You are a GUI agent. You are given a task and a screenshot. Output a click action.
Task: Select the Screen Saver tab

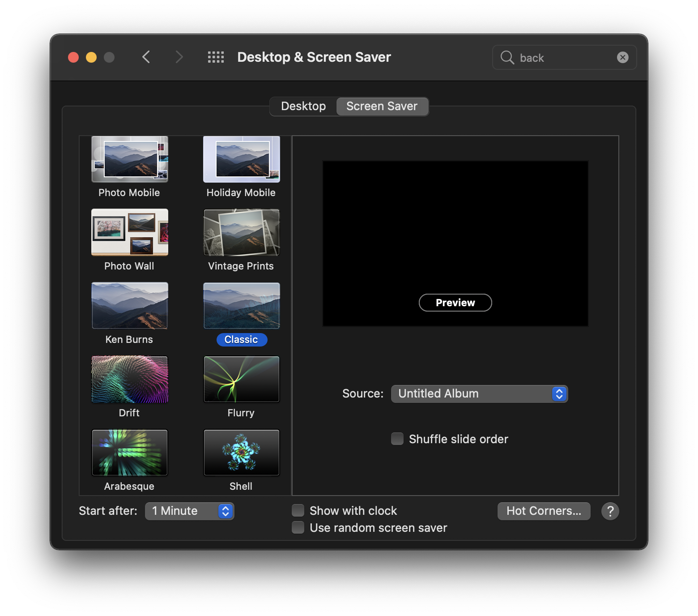pos(382,107)
